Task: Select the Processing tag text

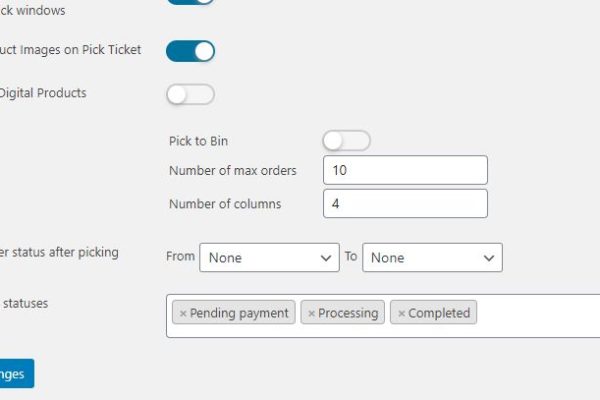Action: [348, 313]
